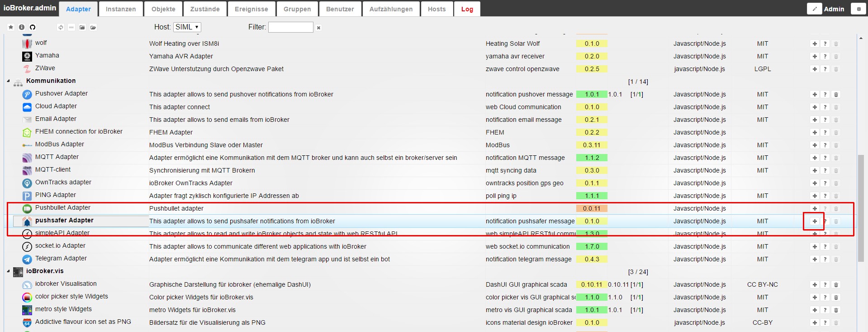Expand all groups with open folder icon

(x=93, y=27)
